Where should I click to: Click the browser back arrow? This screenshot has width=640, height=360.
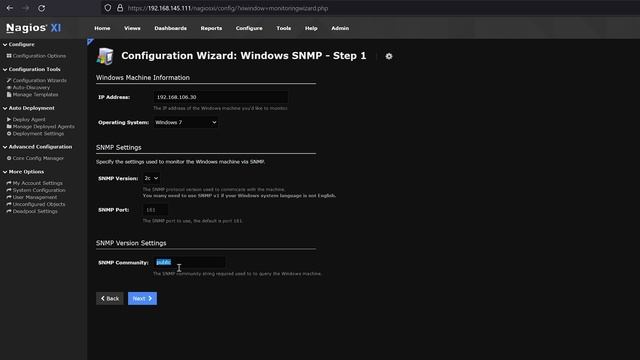(x=10, y=8)
